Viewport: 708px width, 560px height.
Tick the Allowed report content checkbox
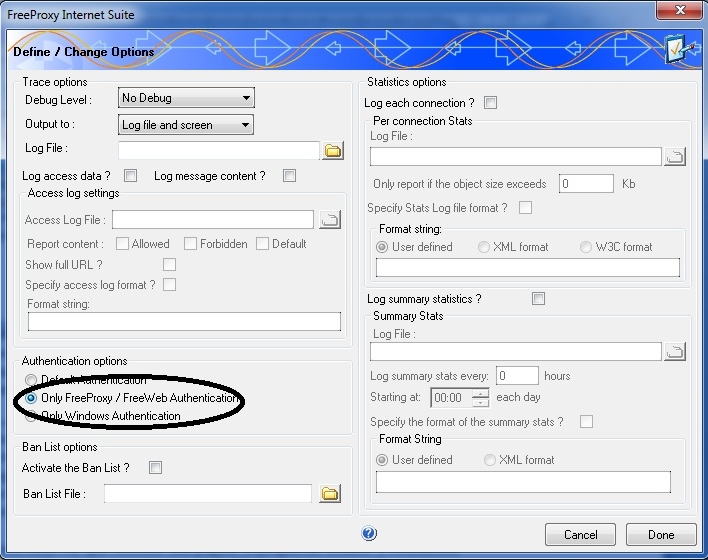(x=122, y=244)
